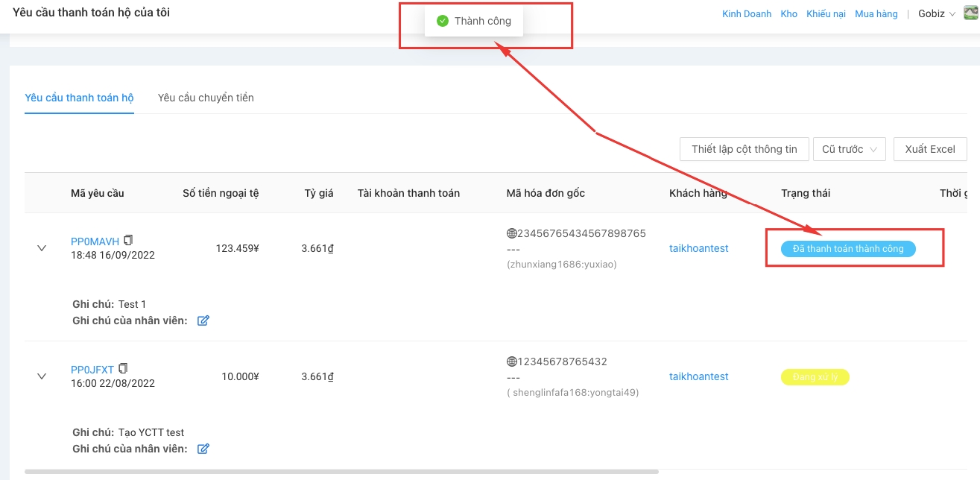Open Thiết lập cột thông tin settings
This screenshot has width=980, height=480.
(744, 149)
